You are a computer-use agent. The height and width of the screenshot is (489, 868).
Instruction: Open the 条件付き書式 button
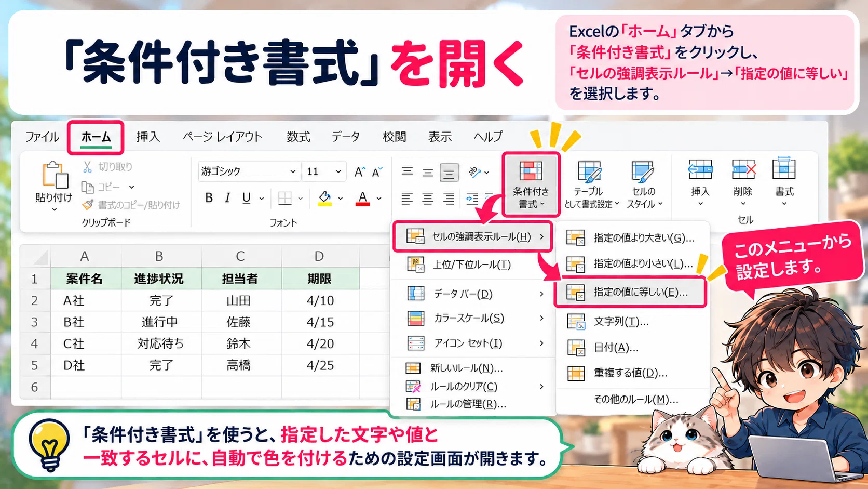(531, 184)
